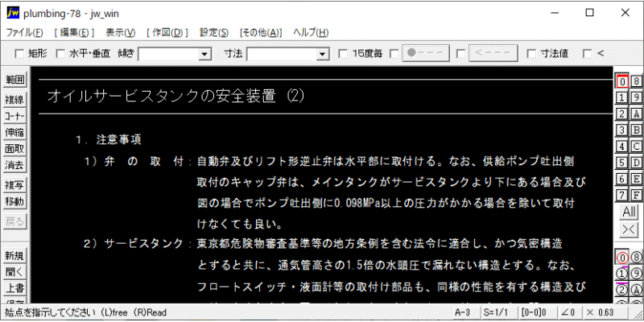The width and height of the screenshot is (644, 322).
Task: Select circled layer group 8
Action: (636, 257)
